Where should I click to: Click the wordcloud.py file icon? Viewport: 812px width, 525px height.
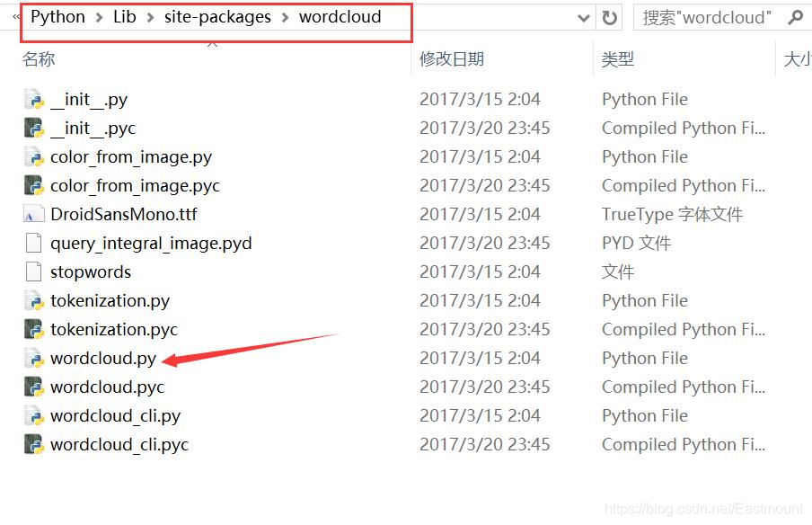click(x=33, y=358)
